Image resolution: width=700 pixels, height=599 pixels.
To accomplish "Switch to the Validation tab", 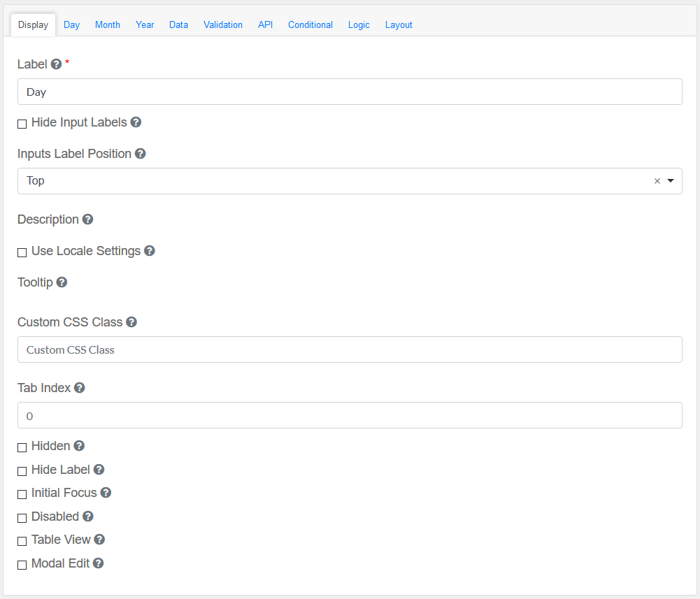I will [223, 24].
